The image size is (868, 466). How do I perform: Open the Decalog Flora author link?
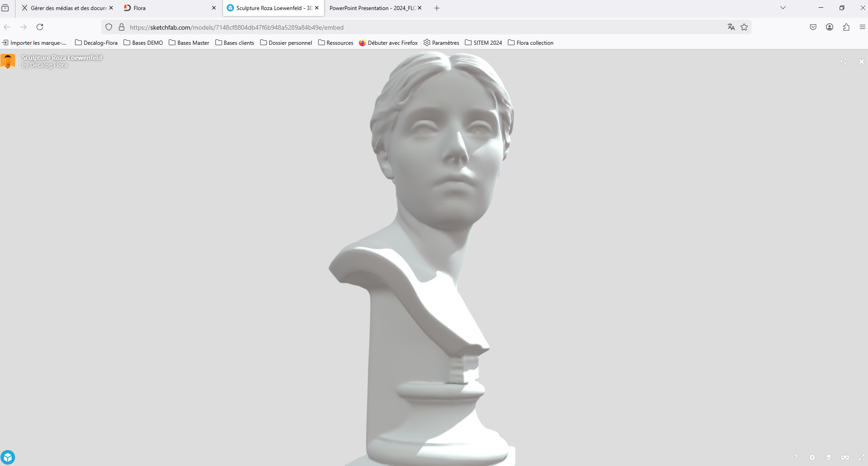click(48, 65)
